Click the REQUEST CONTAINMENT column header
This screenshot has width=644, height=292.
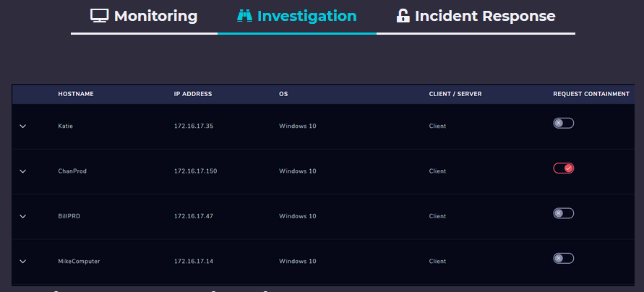[591, 94]
